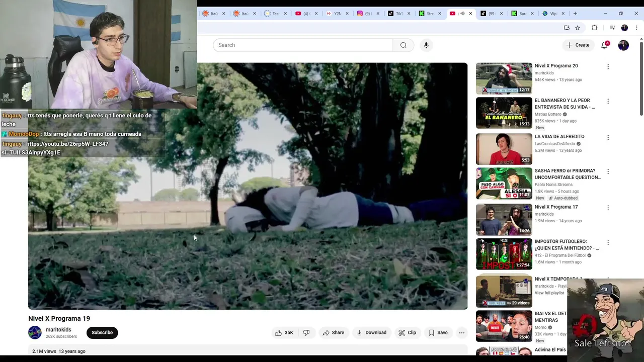Click the maritokids channel avatar
Image resolution: width=644 pixels, height=362 pixels.
click(x=35, y=333)
